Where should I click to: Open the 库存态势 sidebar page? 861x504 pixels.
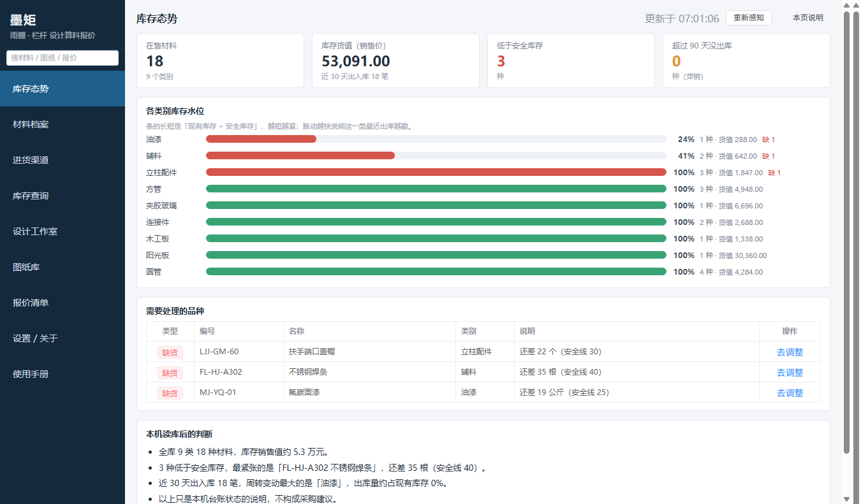click(63, 89)
